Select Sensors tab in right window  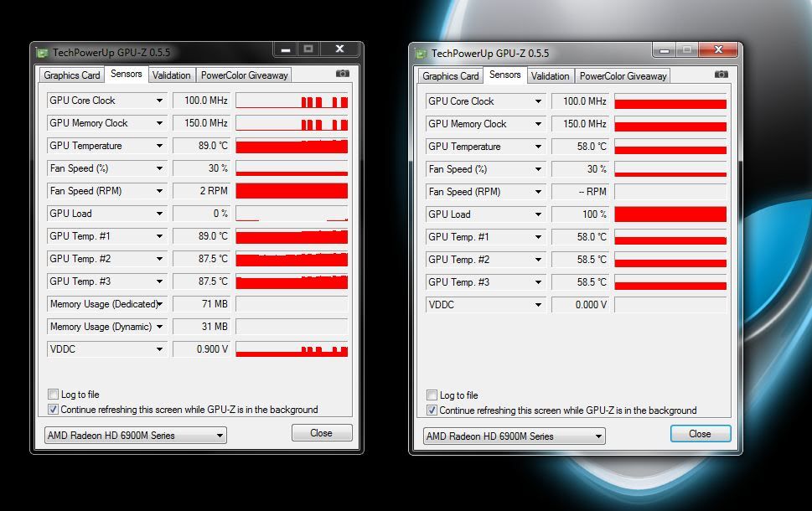(x=505, y=75)
